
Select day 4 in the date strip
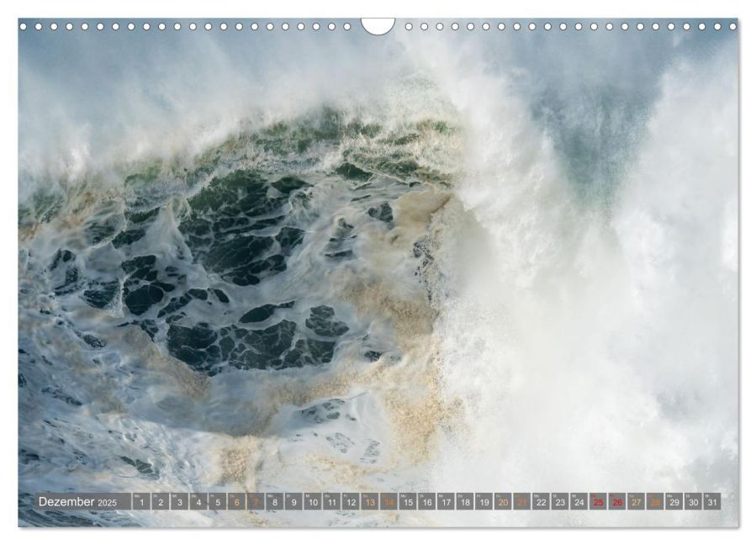198,502
